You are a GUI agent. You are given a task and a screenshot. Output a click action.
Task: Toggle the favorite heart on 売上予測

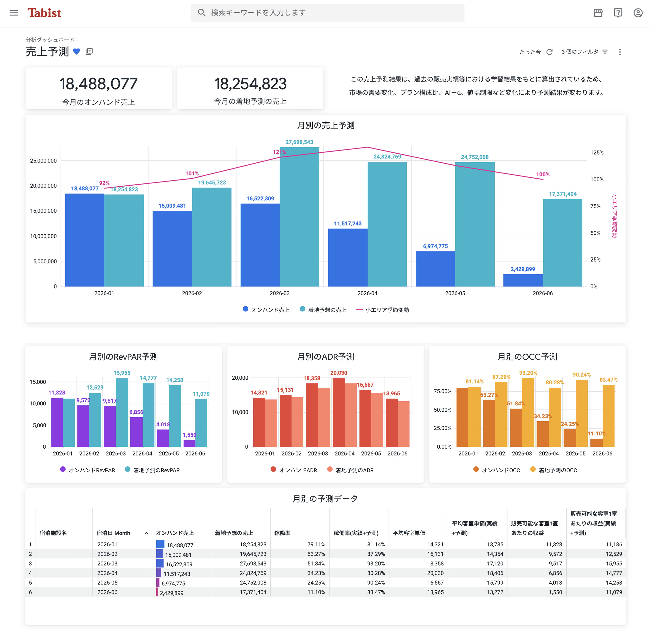pyautogui.click(x=76, y=52)
